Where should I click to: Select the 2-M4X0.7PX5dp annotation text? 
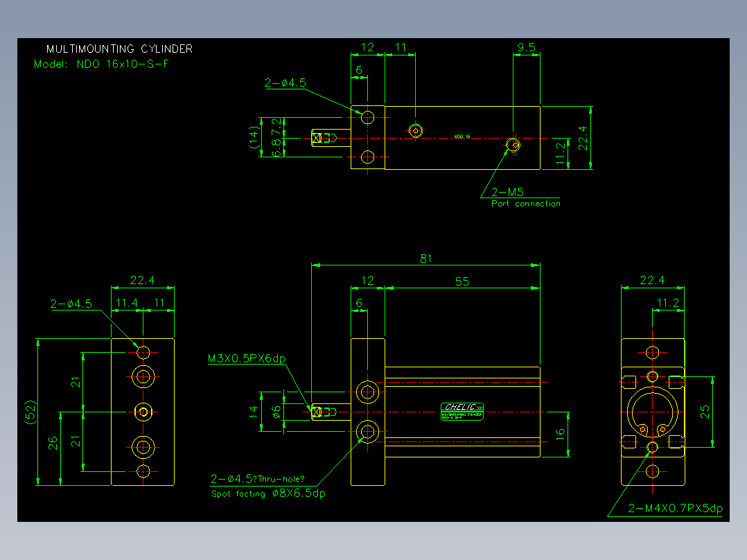point(675,508)
